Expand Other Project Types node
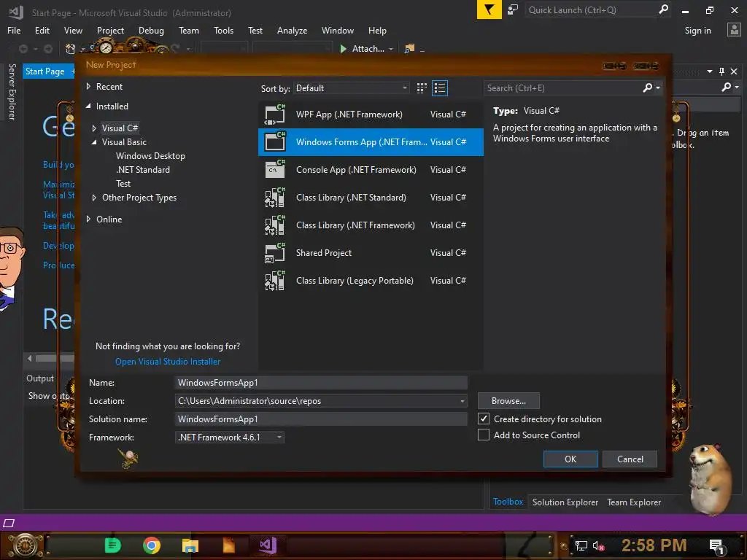Screen dimensions: 747x560 (x=94, y=197)
